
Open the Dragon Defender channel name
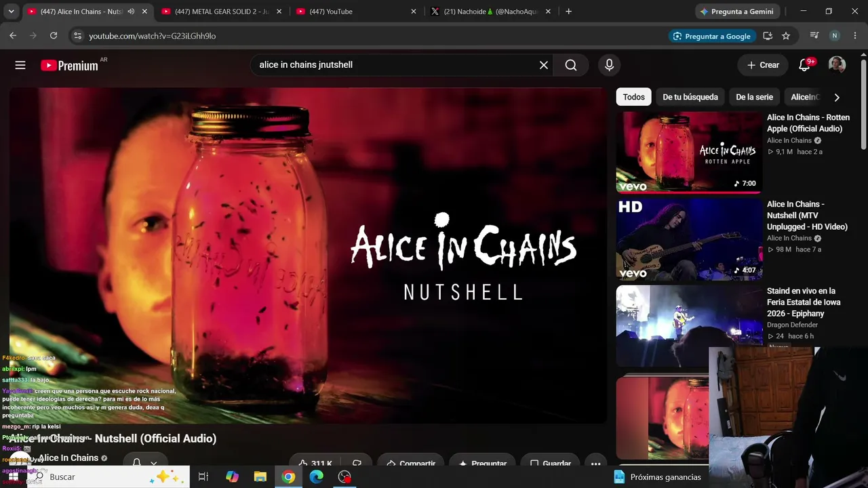[792, 325]
